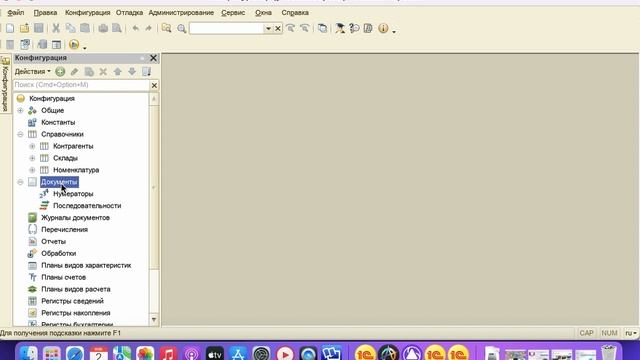Image resolution: width=640 pixels, height=360 pixels.
Task: Select the Последовательности tree node
Action: pyautogui.click(x=87, y=206)
